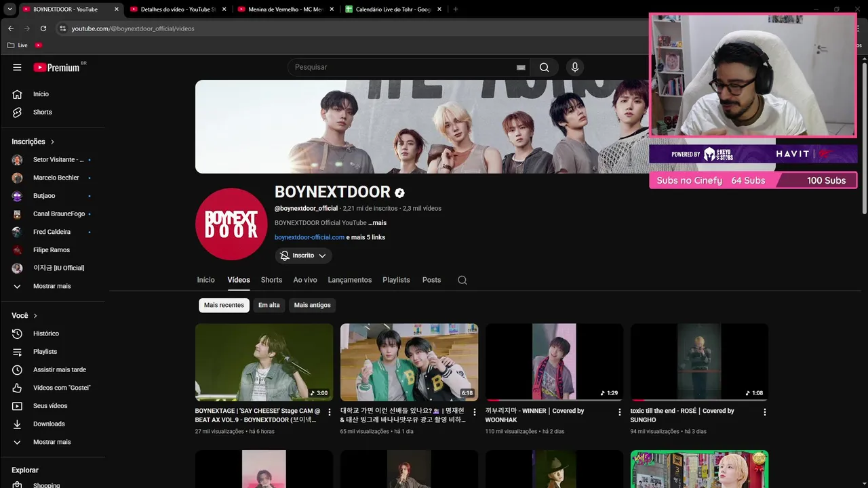Open the hamburger guide menu
The width and height of the screenshot is (868, 488).
pos(17,67)
